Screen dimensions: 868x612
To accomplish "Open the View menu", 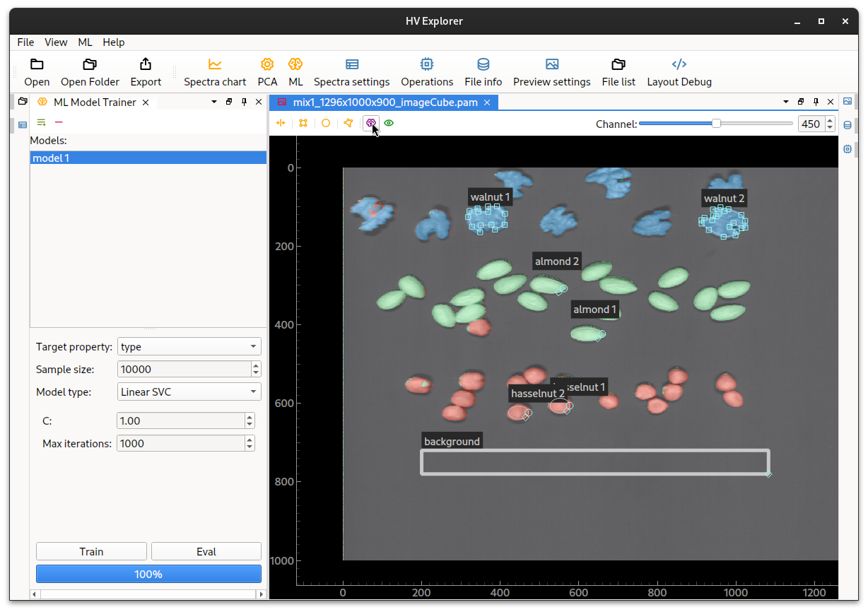I will pyautogui.click(x=56, y=42).
